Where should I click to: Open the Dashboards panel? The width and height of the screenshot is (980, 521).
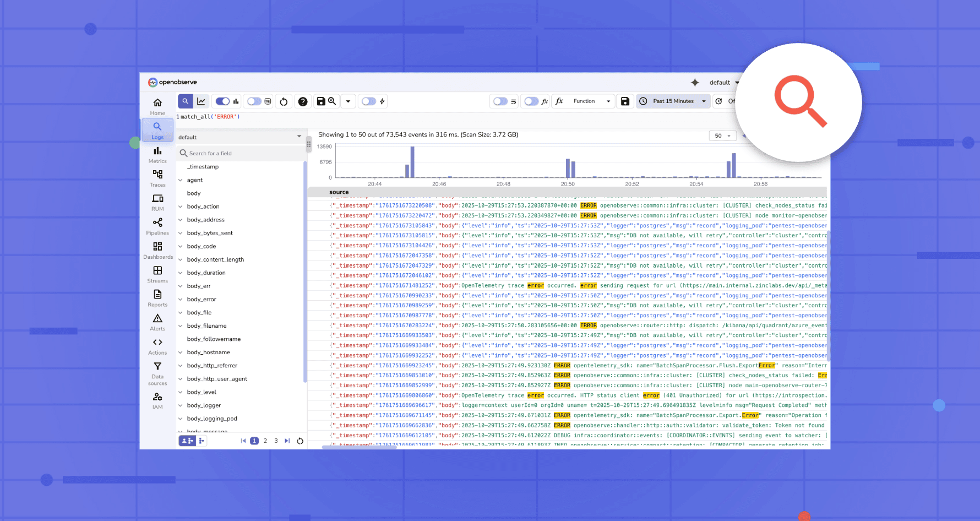157,252
